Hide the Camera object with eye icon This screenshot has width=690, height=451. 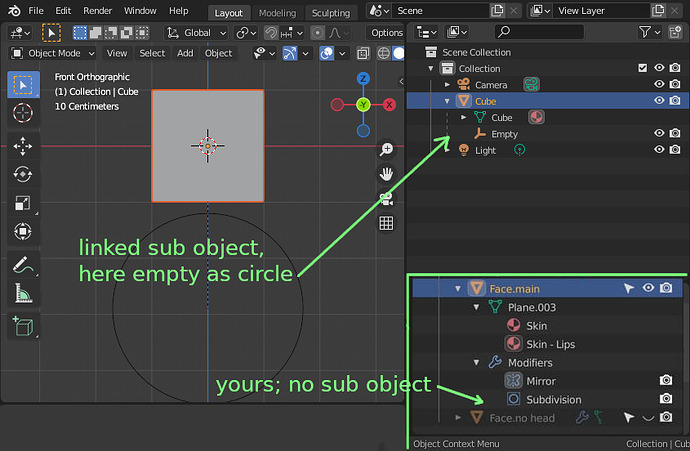tap(659, 84)
